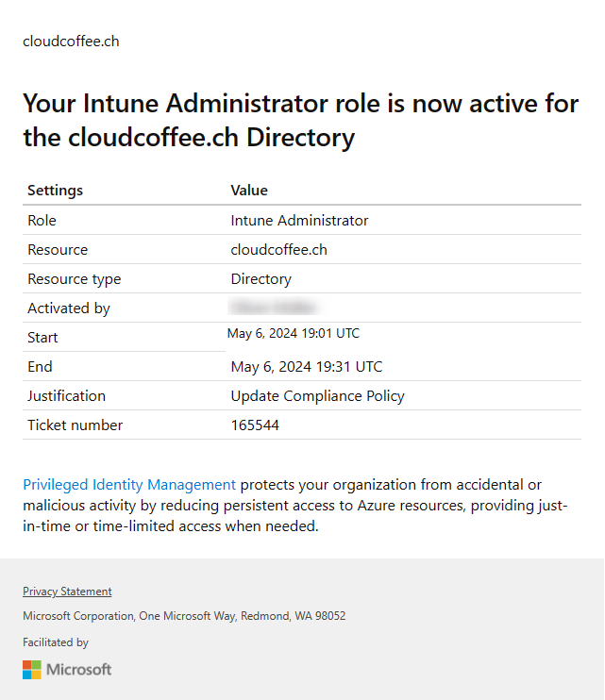The width and height of the screenshot is (605, 700).
Task: Click the Value column header
Action: tap(249, 191)
